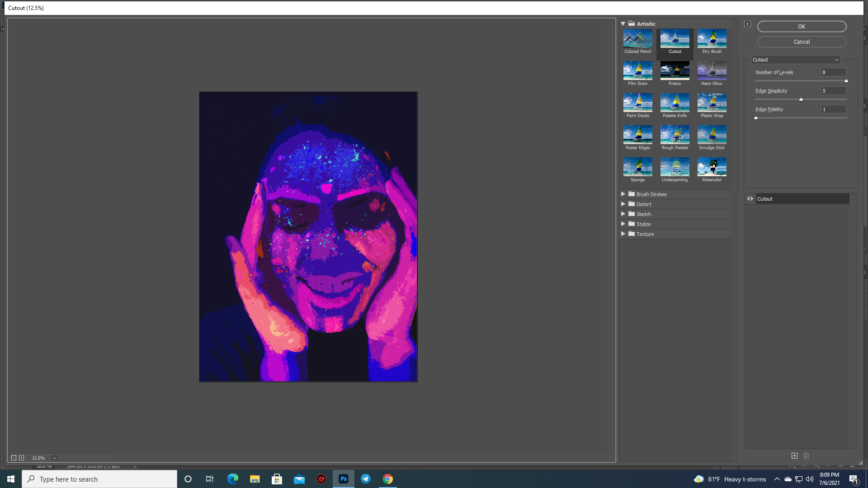
Task: Open the zoom percentage dropdown
Action: point(54,458)
